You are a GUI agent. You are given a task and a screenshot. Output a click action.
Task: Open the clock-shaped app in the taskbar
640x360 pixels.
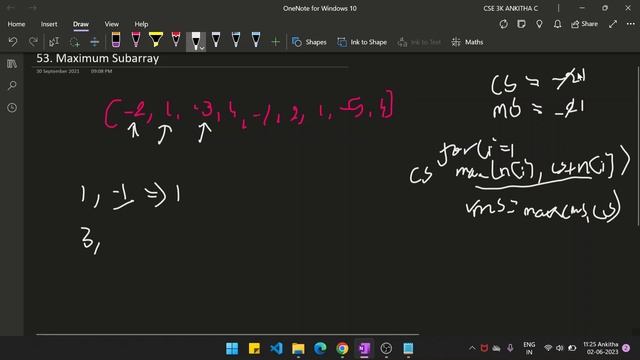click(x=386, y=349)
